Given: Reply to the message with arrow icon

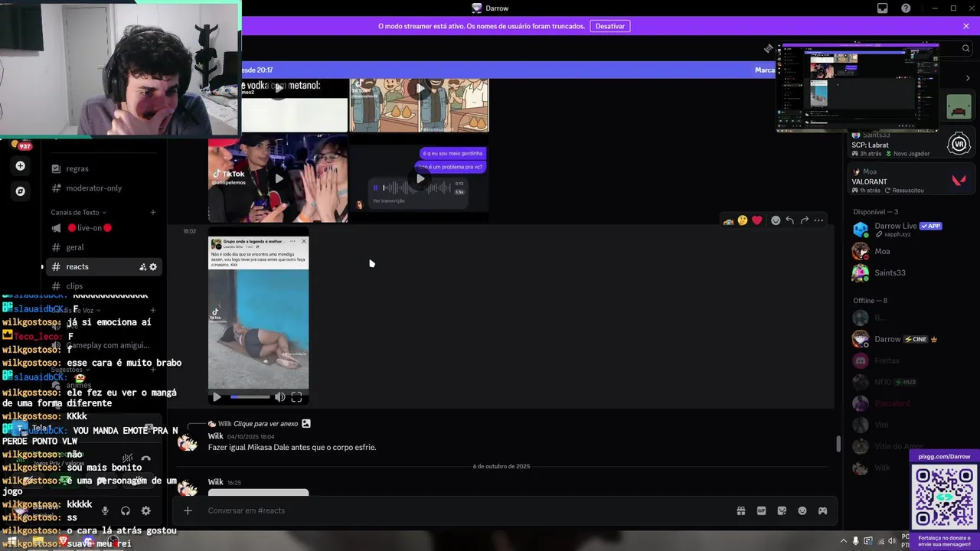Looking at the screenshot, I should [790, 220].
